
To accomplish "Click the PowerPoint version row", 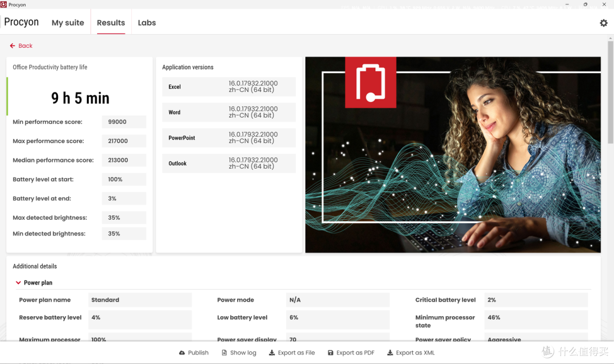I will coord(229,137).
